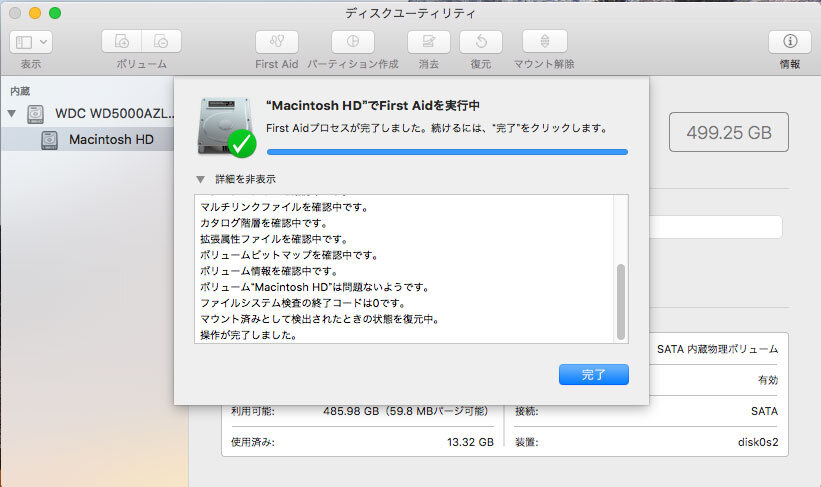Viewport: 821px width, 487px height.
Task: Collapse the WDC WD5000AZL disk tree
Action: pos(12,113)
